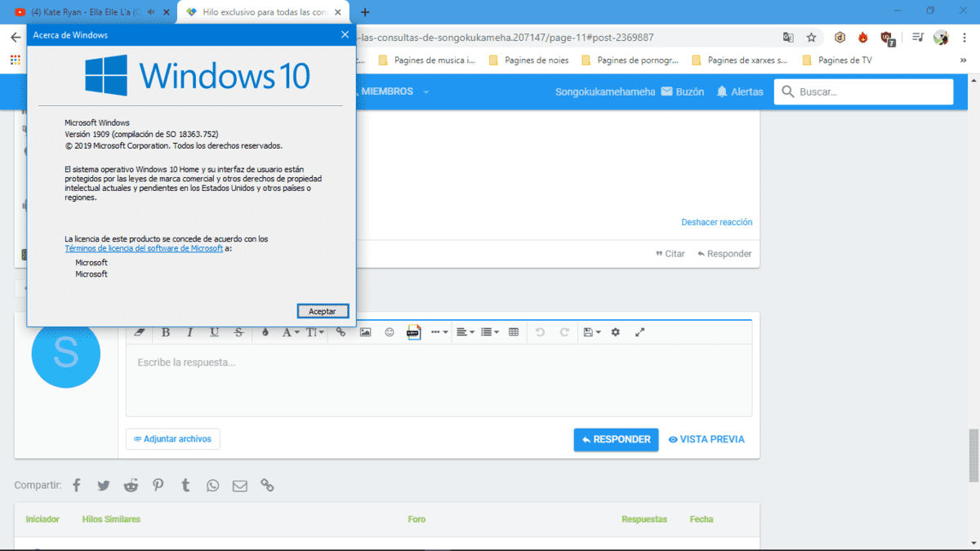Toggle italic formatting in the reply editor
This screenshot has height=551, width=980.
click(x=190, y=332)
